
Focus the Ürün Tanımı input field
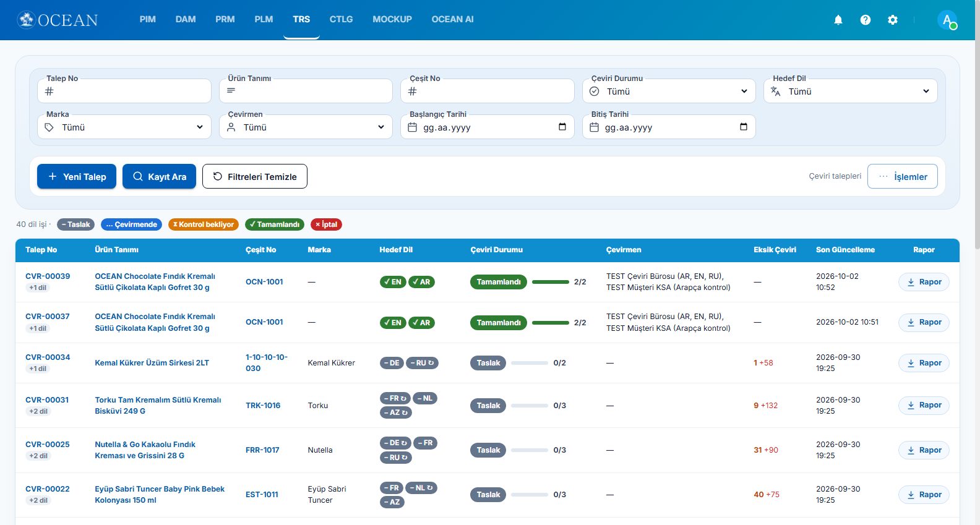[306, 91]
